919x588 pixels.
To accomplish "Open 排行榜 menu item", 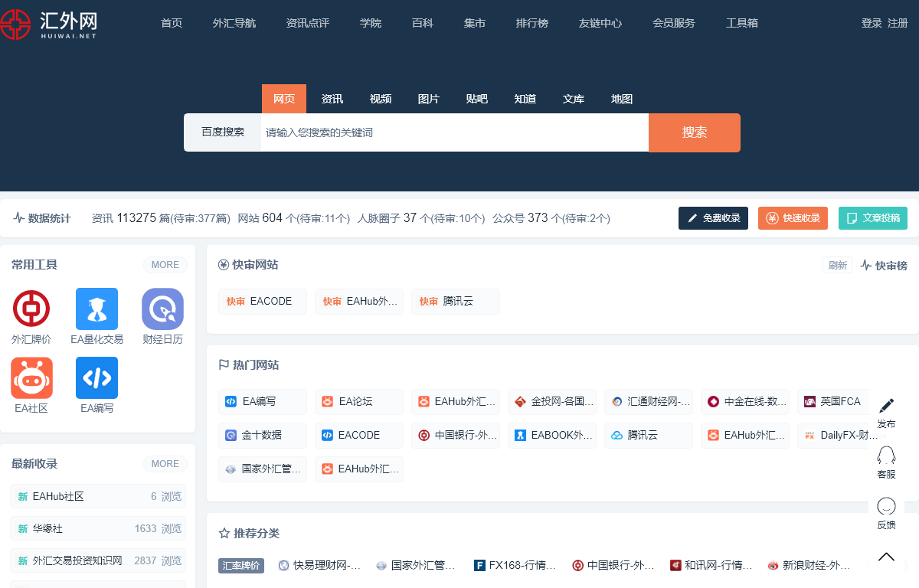I will click(x=532, y=23).
